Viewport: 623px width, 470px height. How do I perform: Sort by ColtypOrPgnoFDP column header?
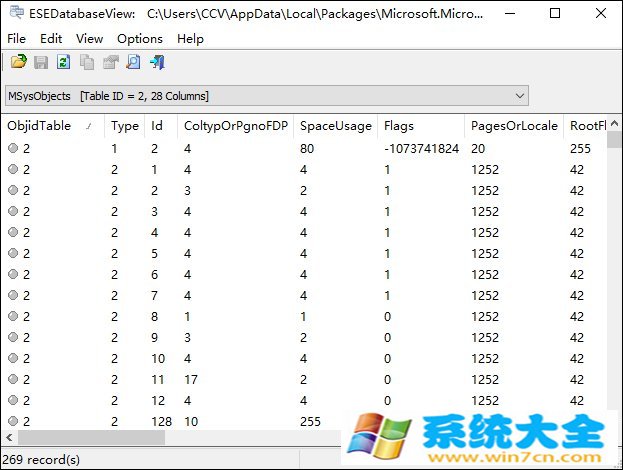[x=236, y=126]
